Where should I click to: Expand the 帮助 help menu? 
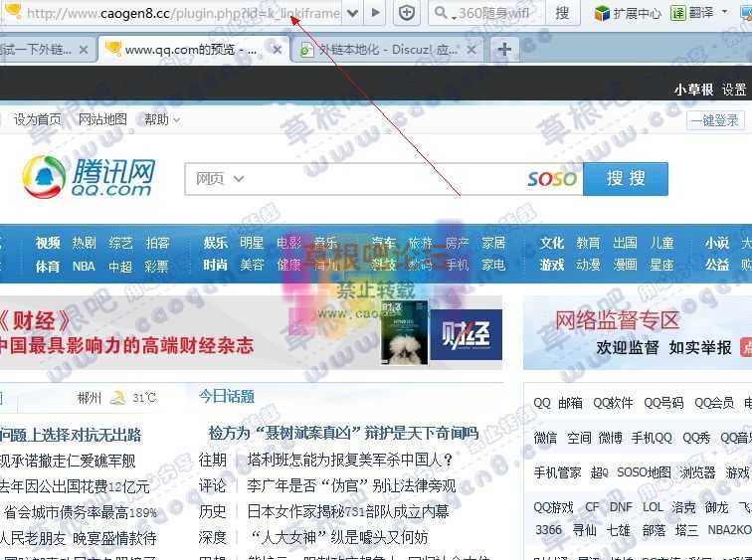click(x=162, y=119)
